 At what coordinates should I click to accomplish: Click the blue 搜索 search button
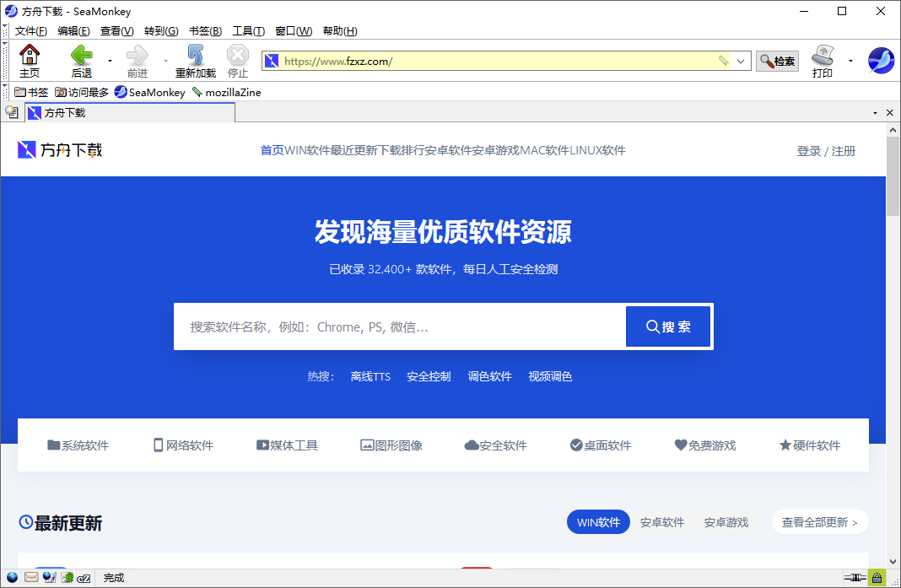coord(668,326)
